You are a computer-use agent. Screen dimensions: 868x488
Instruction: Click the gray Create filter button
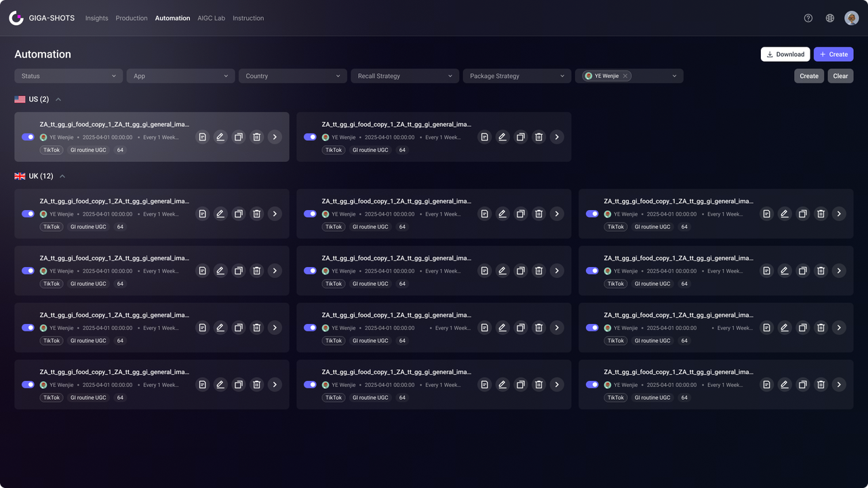coord(809,76)
